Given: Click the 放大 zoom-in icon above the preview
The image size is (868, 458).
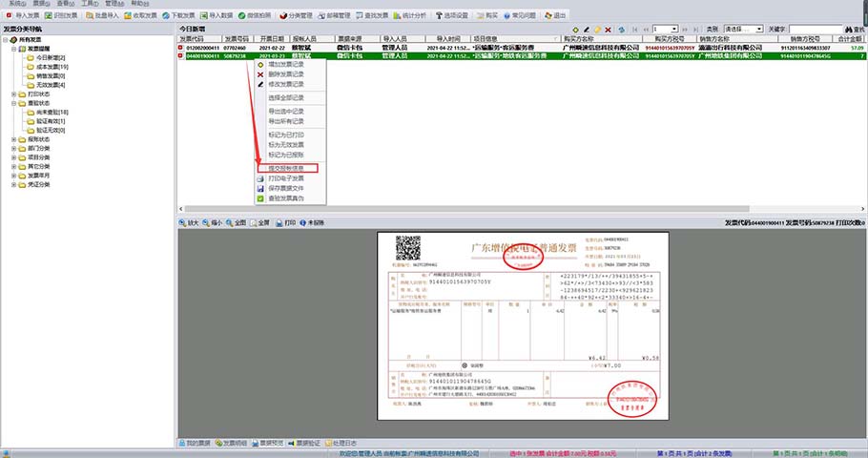Looking at the screenshot, I should 188,222.
